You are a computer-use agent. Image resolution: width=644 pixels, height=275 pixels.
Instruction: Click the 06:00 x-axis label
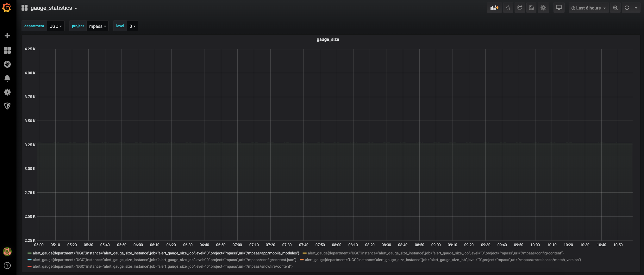click(138, 245)
